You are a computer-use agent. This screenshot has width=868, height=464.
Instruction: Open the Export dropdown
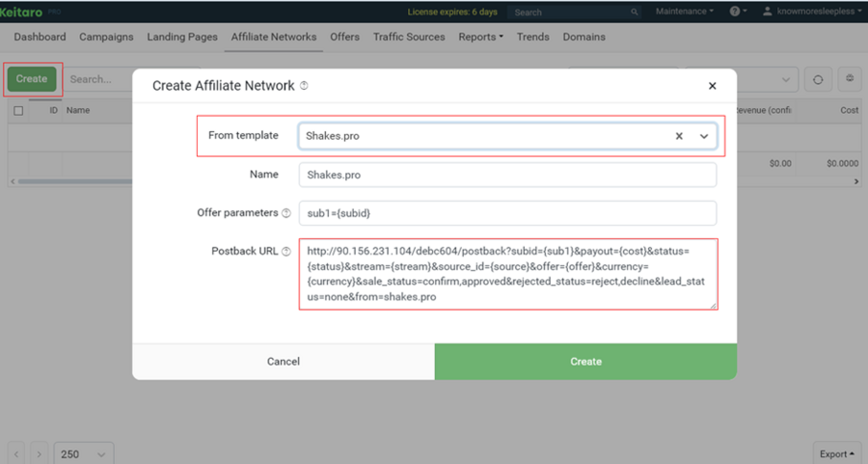click(836, 454)
